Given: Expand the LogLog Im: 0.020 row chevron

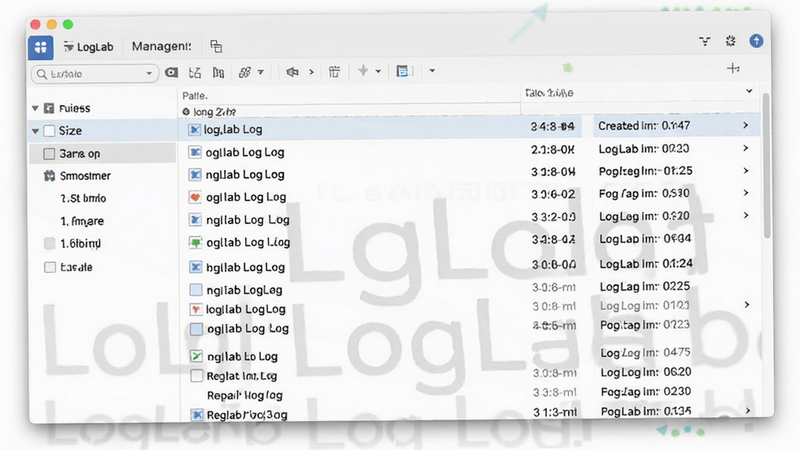Looking at the screenshot, I should coord(746,215).
